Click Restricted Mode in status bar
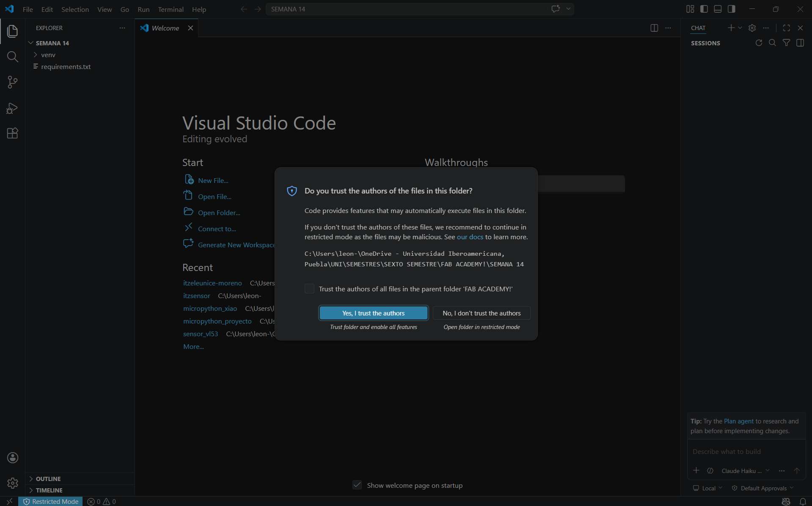 tap(51, 501)
